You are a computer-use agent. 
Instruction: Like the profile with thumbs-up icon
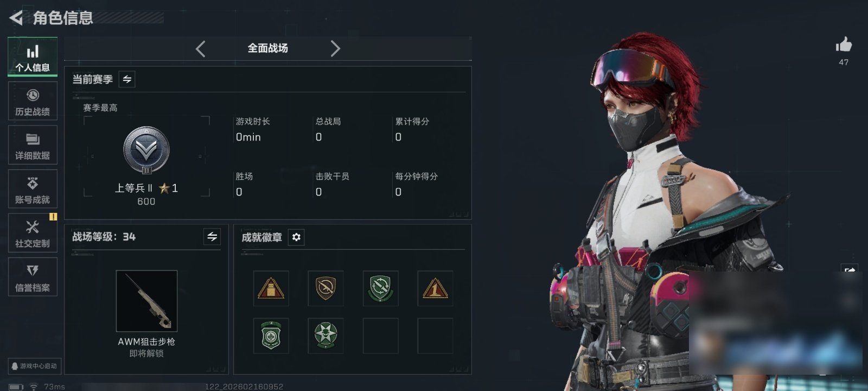pyautogui.click(x=844, y=45)
